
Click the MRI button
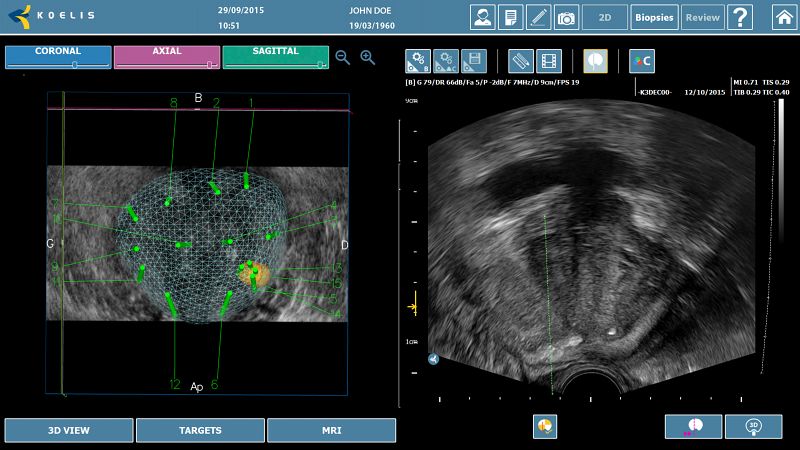point(331,430)
